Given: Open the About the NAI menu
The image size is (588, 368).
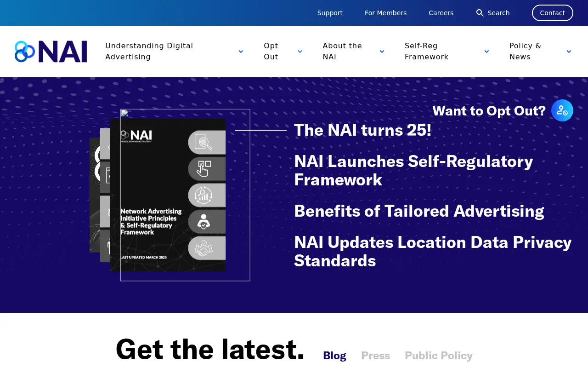Looking at the screenshot, I should tap(342, 51).
